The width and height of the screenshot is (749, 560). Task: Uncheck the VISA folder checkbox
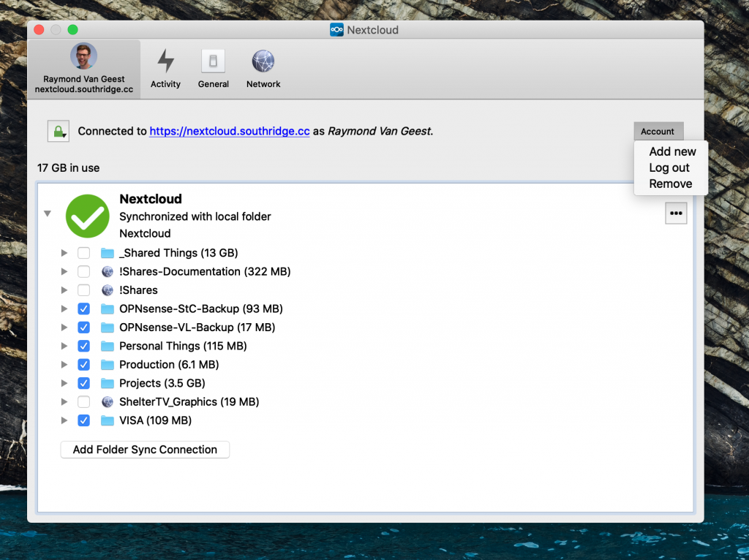(84, 420)
